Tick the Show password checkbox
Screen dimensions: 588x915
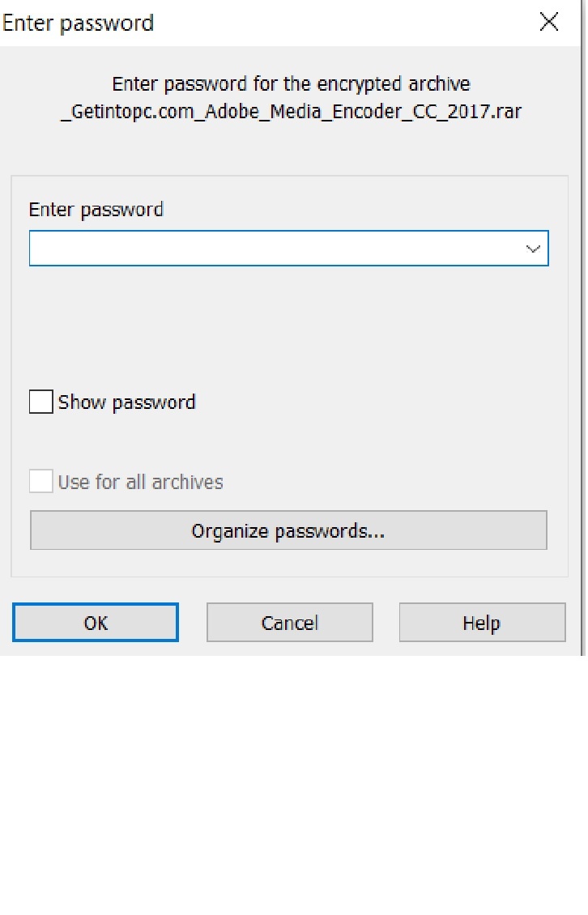coord(40,402)
